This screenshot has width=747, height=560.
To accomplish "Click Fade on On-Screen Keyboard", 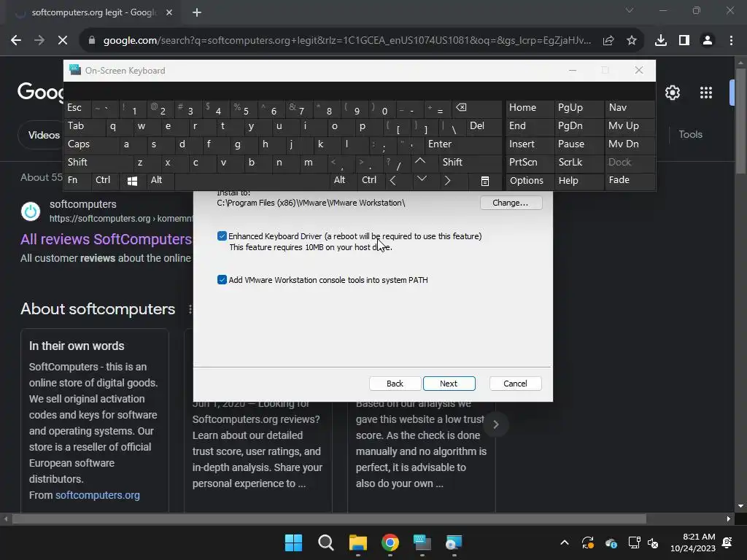I will click(x=630, y=181).
